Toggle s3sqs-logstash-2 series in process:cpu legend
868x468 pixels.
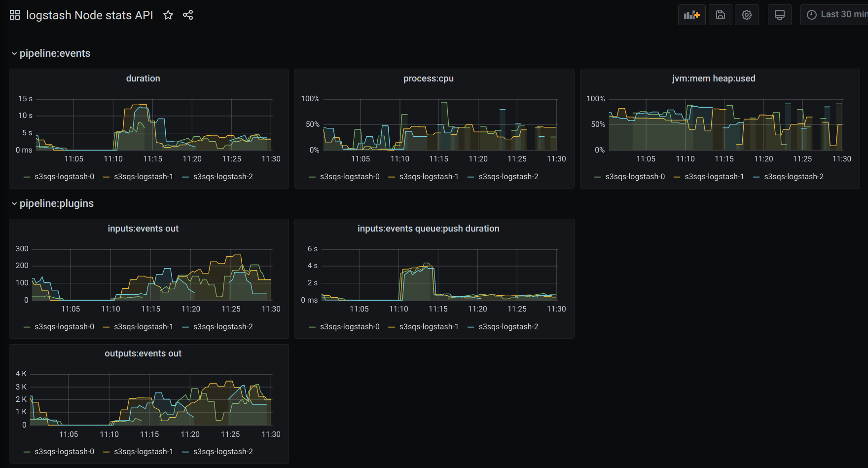coord(508,177)
